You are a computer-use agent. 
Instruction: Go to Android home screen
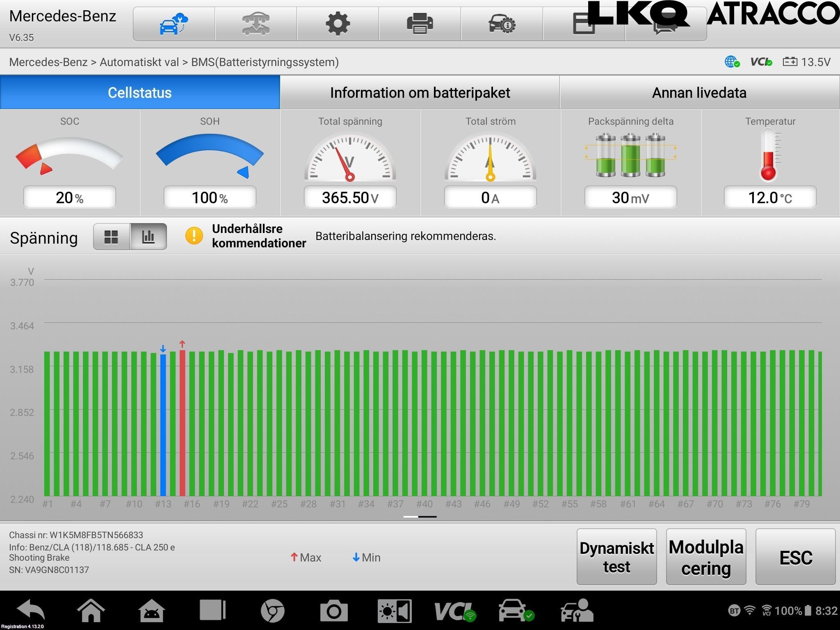(91, 610)
